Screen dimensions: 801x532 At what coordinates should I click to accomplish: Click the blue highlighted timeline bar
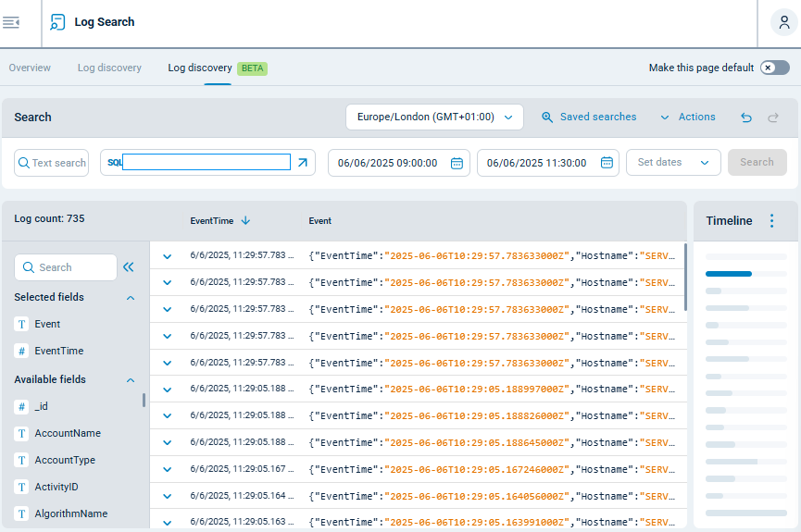[x=729, y=274]
